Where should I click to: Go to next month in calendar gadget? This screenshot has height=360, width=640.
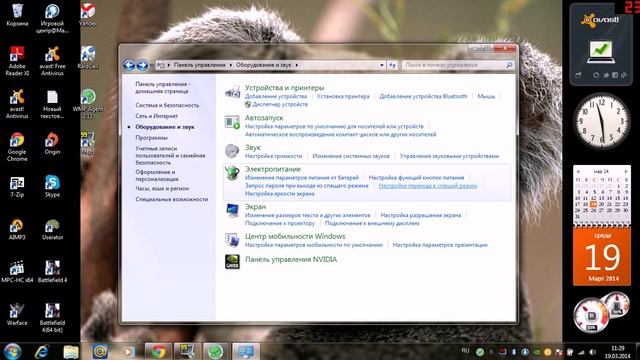click(626, 171)
